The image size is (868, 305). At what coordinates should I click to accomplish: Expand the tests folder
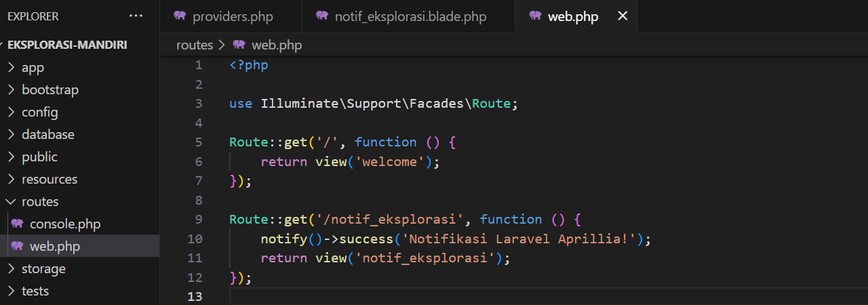point(35,291)
